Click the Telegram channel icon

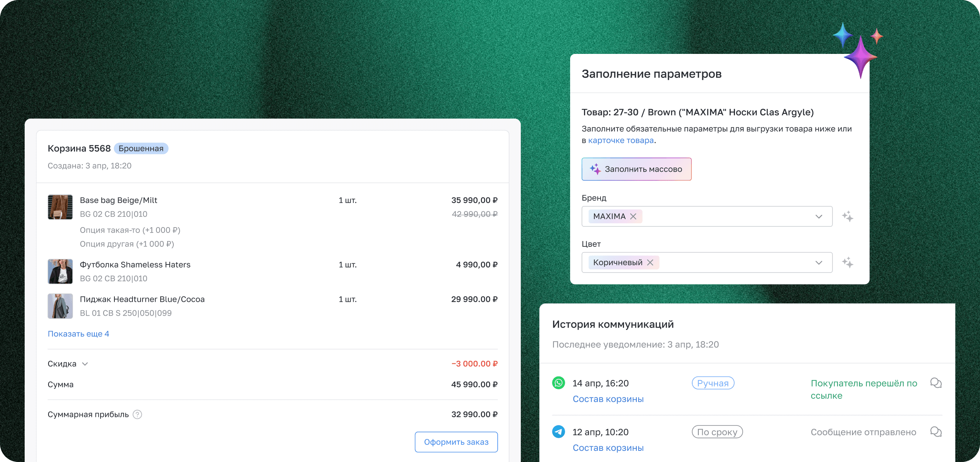(559, 432)
